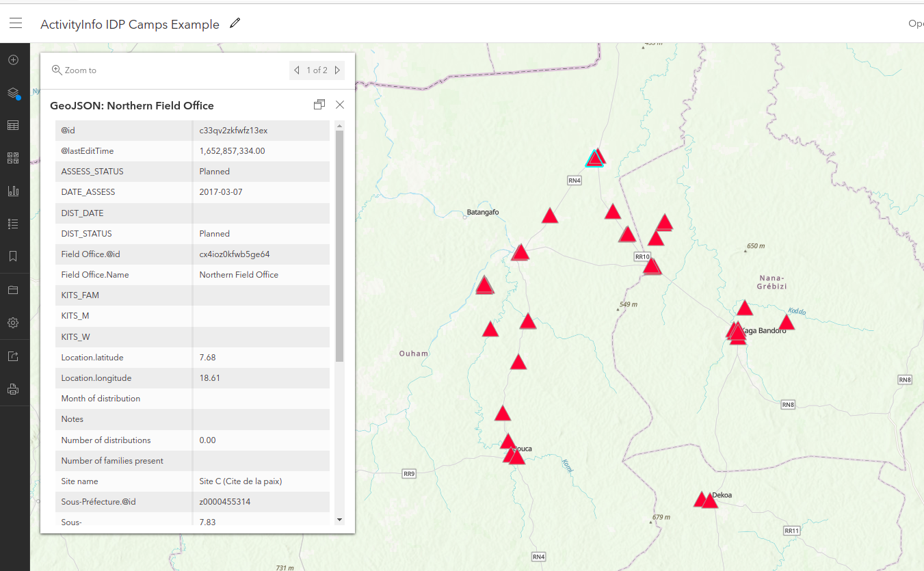
Task: Click 'Month of distribution' label
Action: click(101, 399)
